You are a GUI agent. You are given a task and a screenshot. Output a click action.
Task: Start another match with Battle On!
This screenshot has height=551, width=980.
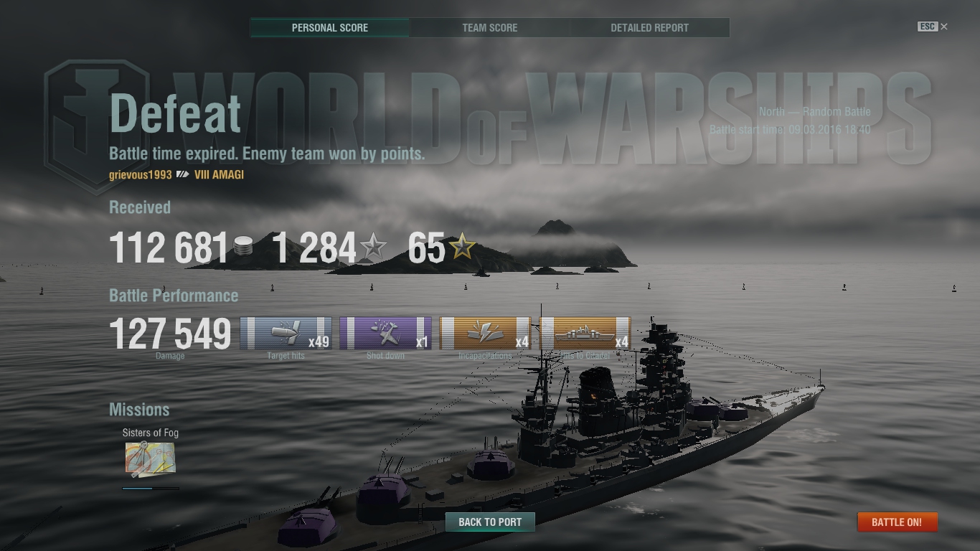click(897, 522)
